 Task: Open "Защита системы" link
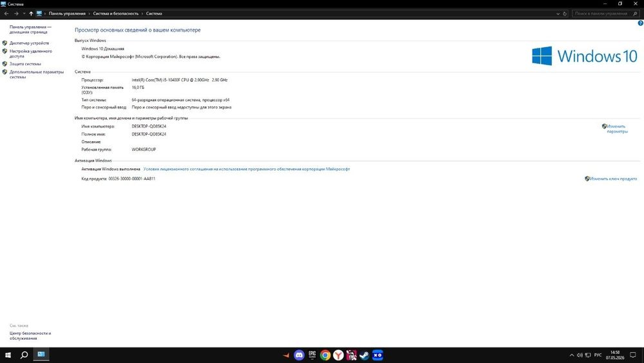pos(25,64)
